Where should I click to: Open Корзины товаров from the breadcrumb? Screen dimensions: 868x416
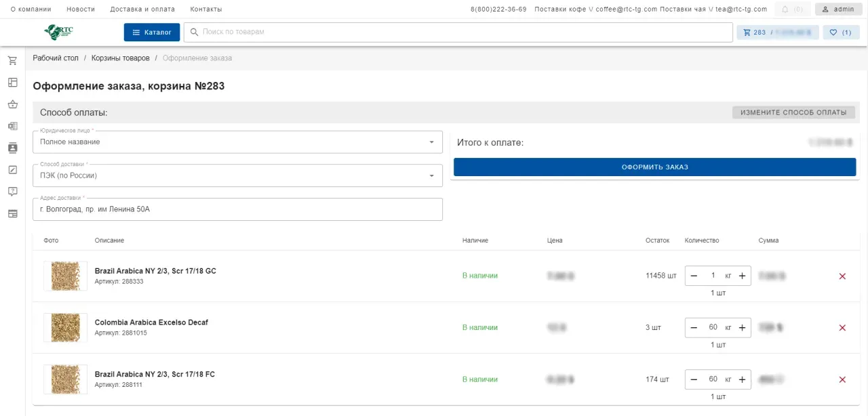coord(120,58)
